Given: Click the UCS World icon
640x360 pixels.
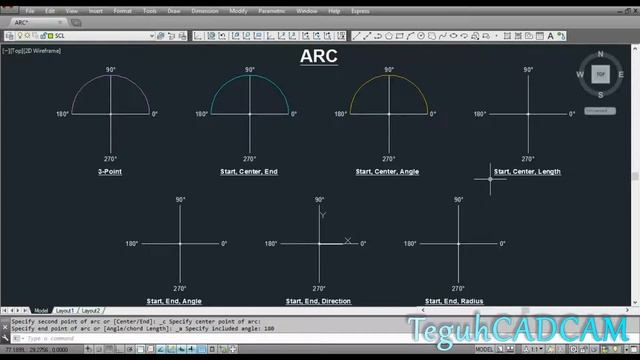Looking at the screenshot, I should [x=211, y=36].
